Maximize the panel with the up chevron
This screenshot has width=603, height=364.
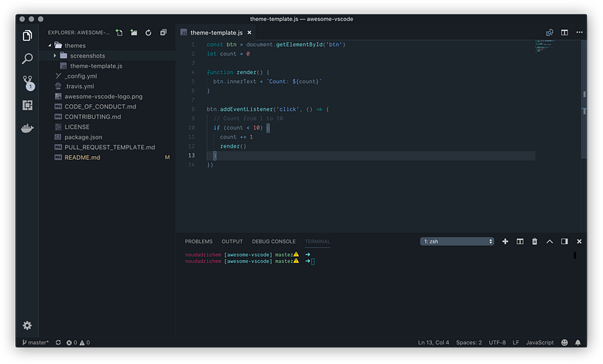(x=549, y=241)
